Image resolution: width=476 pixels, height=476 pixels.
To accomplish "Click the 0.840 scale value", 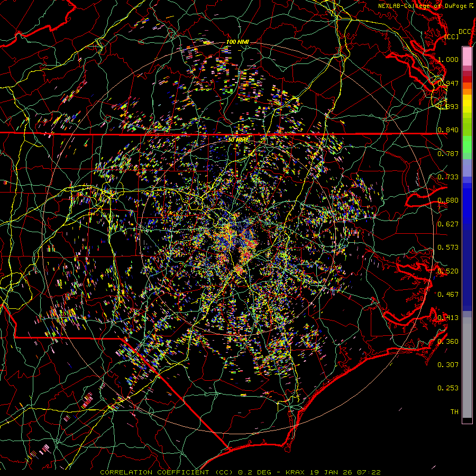I will (448, 130).
